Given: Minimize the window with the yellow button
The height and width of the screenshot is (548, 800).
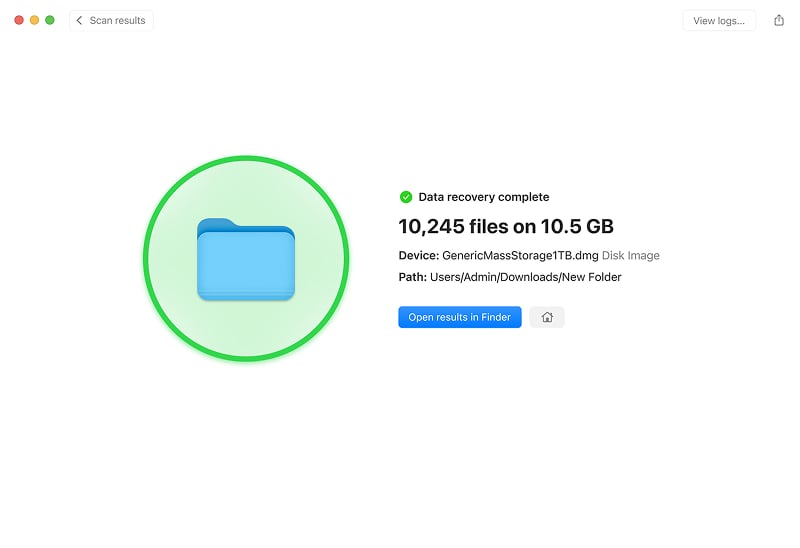Looking at the screenshot, I should pyautogui.click(x=34, y=20).
